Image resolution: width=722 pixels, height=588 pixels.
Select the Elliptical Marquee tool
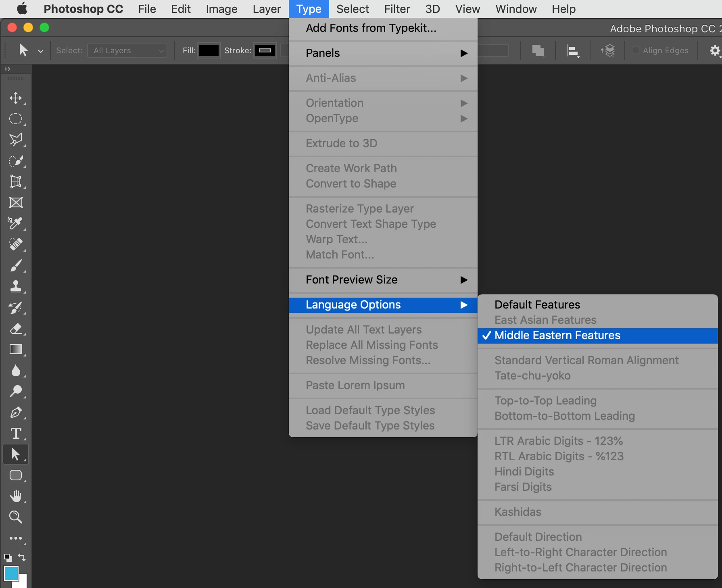(16, 119)
